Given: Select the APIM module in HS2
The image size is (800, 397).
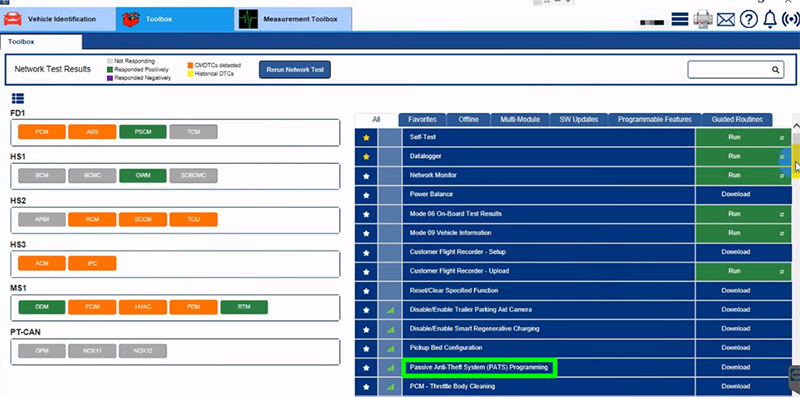Looking at the screenshot, I should (x=42, y=220).
